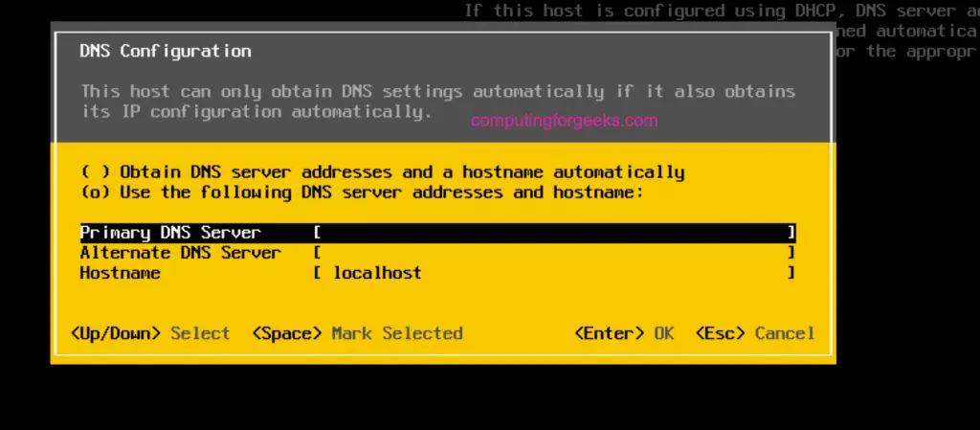
Task: Click the <Enter> OK hint
Action: click(624, 333)
